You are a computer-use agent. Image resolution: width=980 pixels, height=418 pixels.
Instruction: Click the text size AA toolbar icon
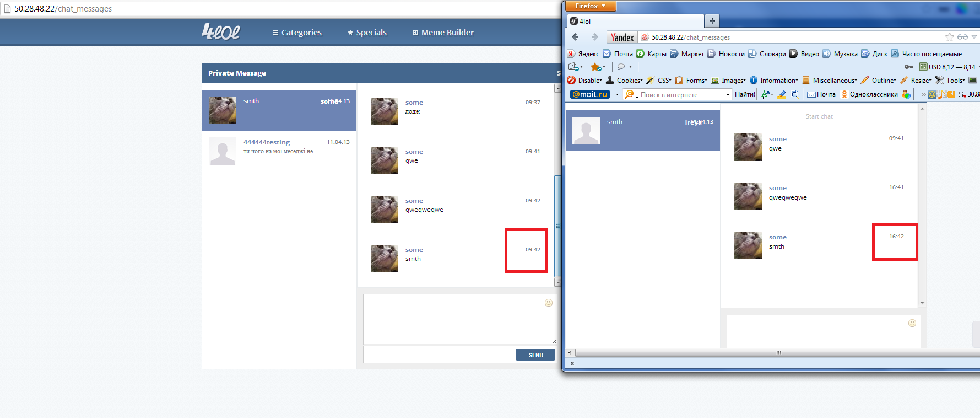click(767, 94)
